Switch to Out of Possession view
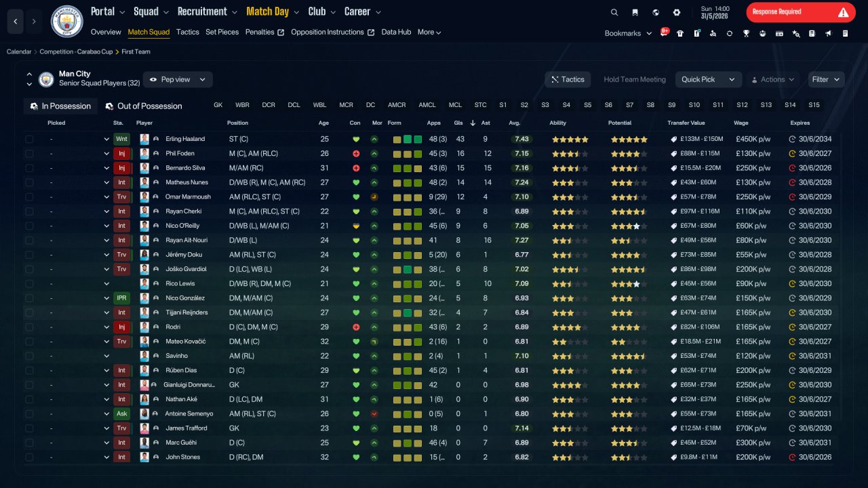Screen dimensions: 868x488 144,106
